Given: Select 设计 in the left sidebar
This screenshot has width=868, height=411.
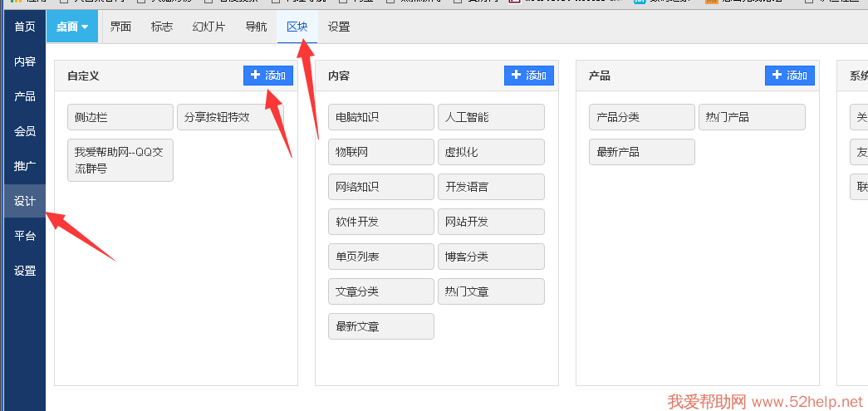Looking at the screenshot, I should [25, 201].
